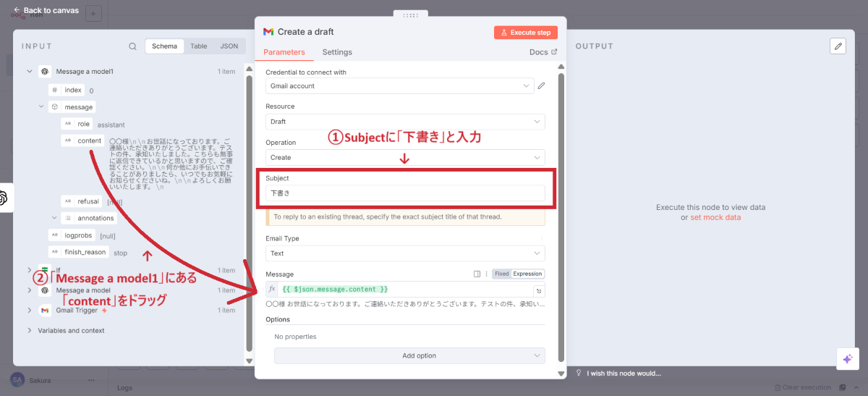The image size is (868, 396).
Task: Open the expression editor icon in the Message field
Action: (539, 291)
